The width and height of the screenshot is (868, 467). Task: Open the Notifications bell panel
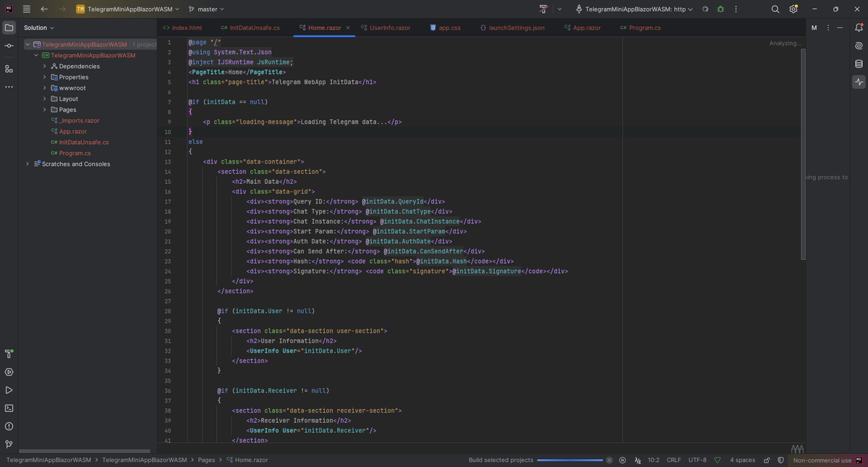pos(859,28)
